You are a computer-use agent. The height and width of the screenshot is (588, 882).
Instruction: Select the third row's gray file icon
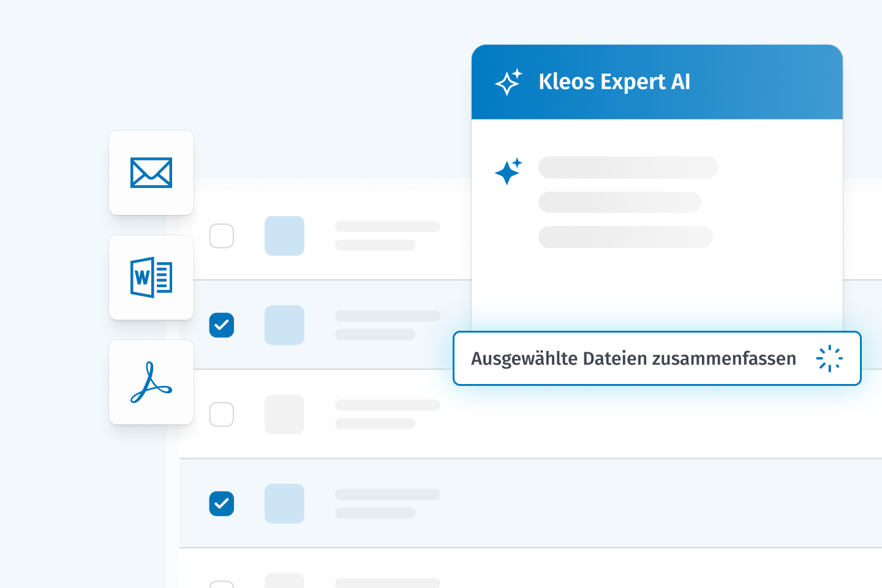coord(284,415)
